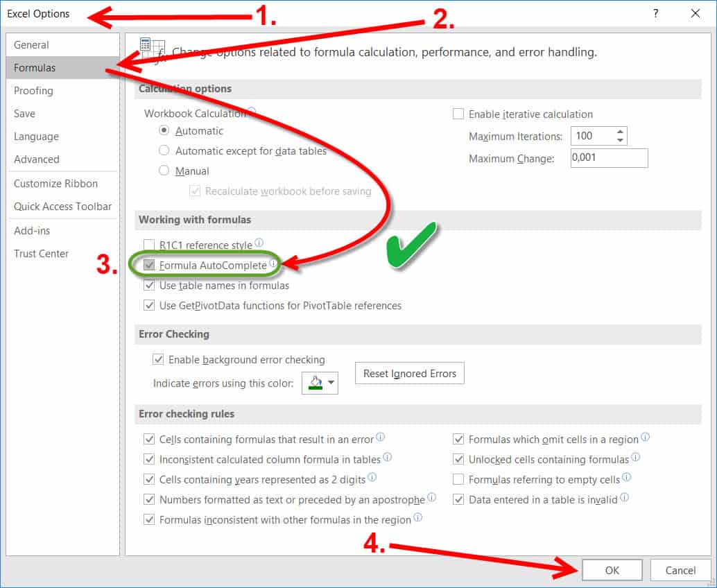Screen dimensions: 717x588
Task: Toggle Formulas which omit cells in a region
Action: point(458,440)
